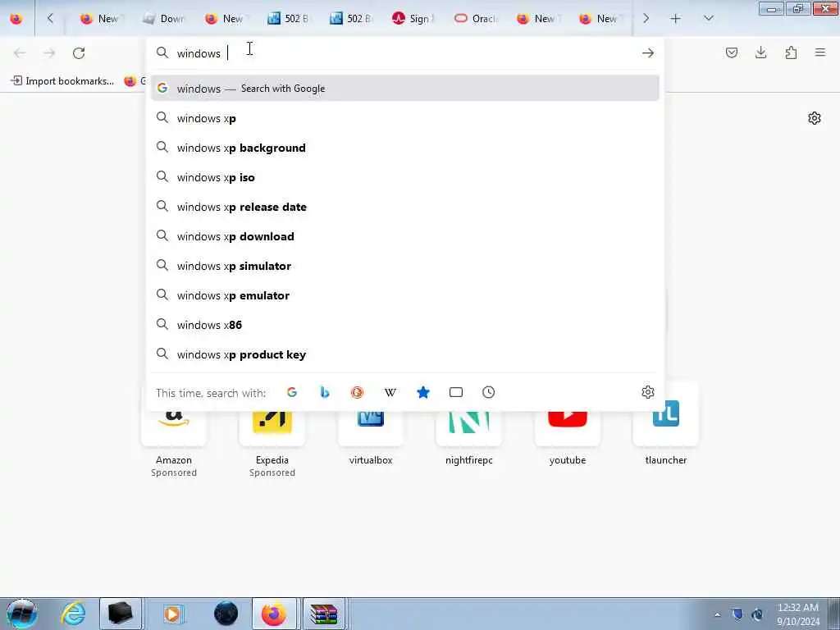Pick Wikipedia search engine icon
Image resolution: width=840 pixels, height=630 pixels.
(x=390, y=392)
